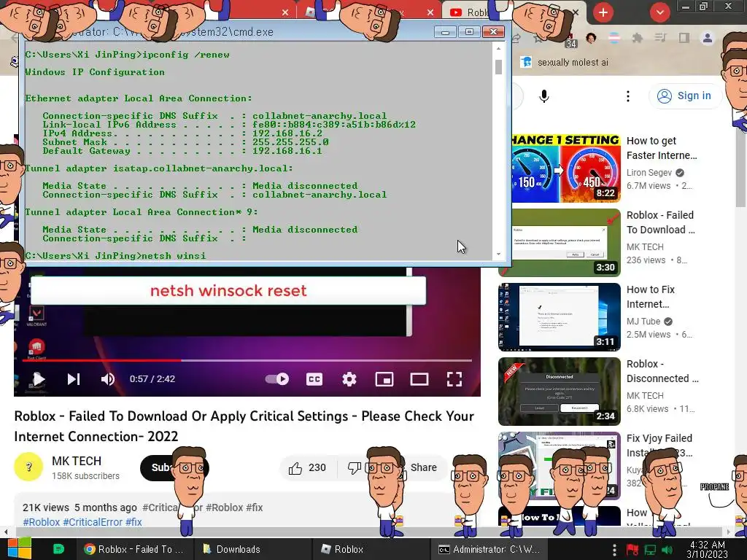Open video settings gear
The image size is (747, 560).
point(349,379)
